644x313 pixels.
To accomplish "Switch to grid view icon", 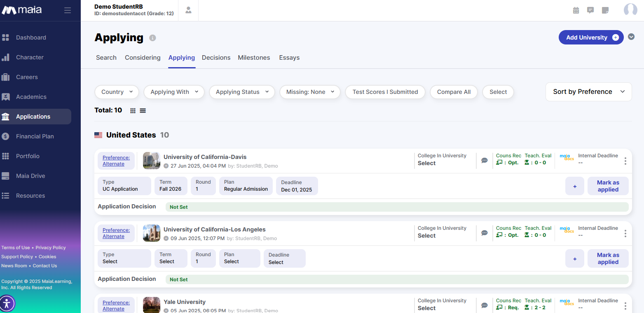I will coord(133,111).
